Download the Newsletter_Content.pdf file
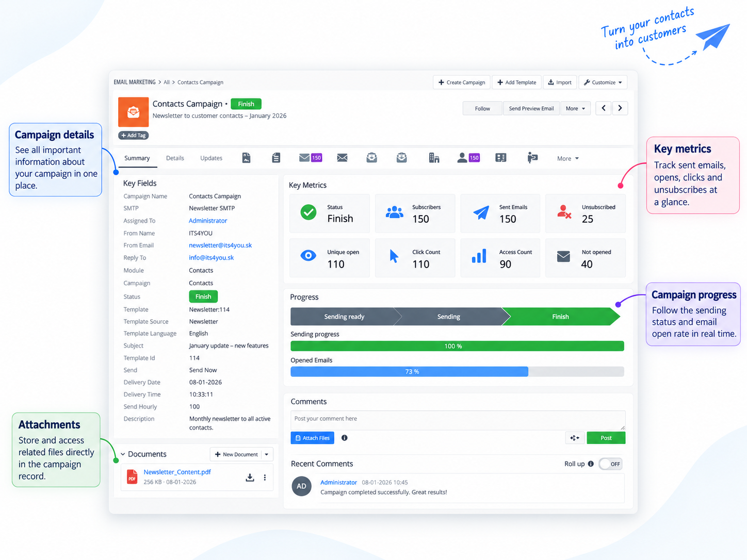747x560 pixels. (250, 477)
